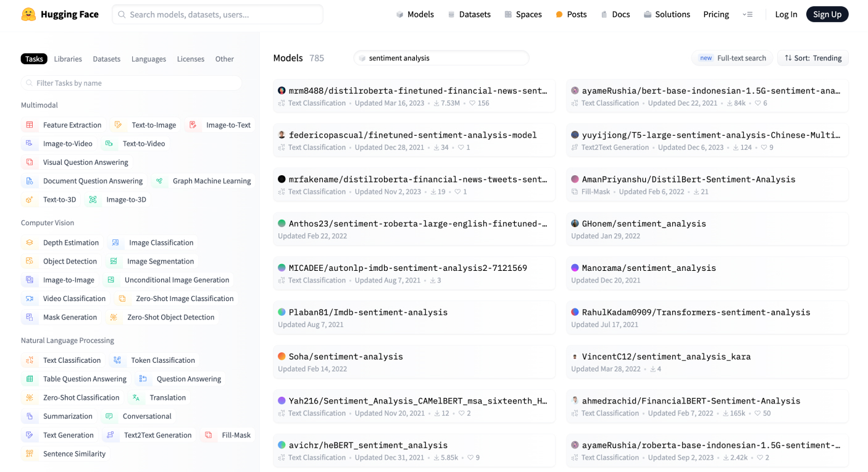The image size is (868, 472).
Task: Click the Filter Tasks by name field
Action: [x=131, y=83]
